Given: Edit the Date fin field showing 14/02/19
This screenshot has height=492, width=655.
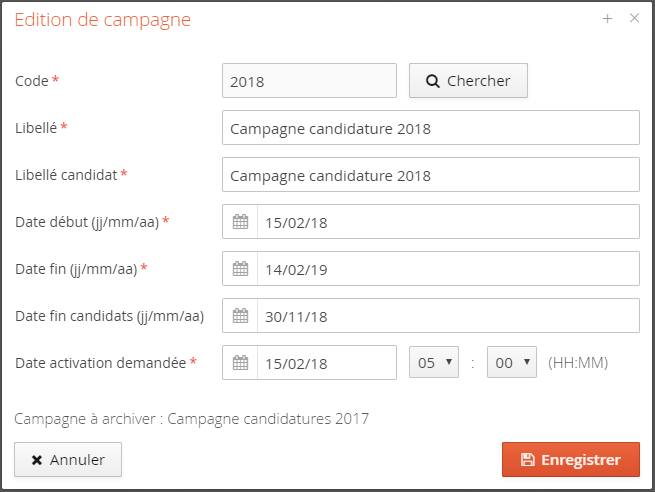Looking at the screenshot, I should coord(447,268).
